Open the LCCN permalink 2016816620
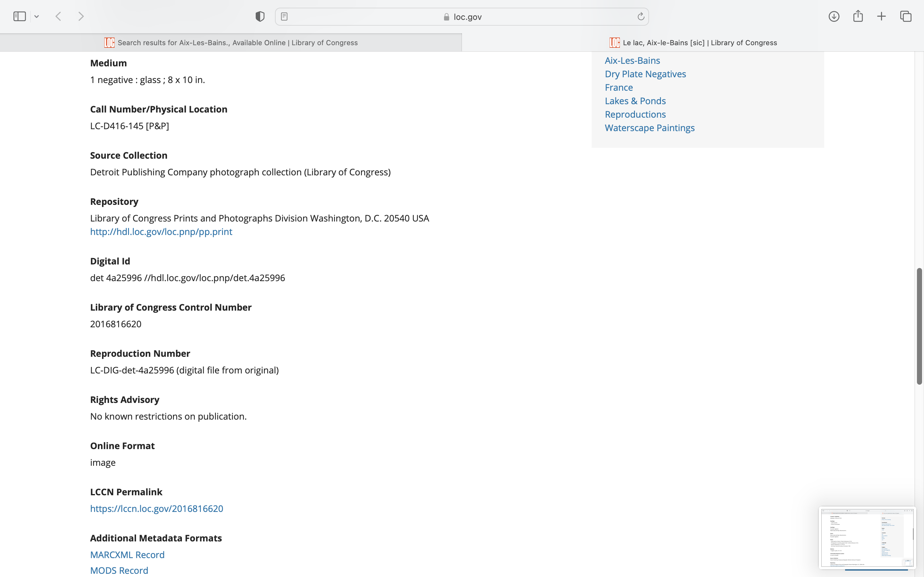This screenshot has width=924, height=577. click(157, 509)
